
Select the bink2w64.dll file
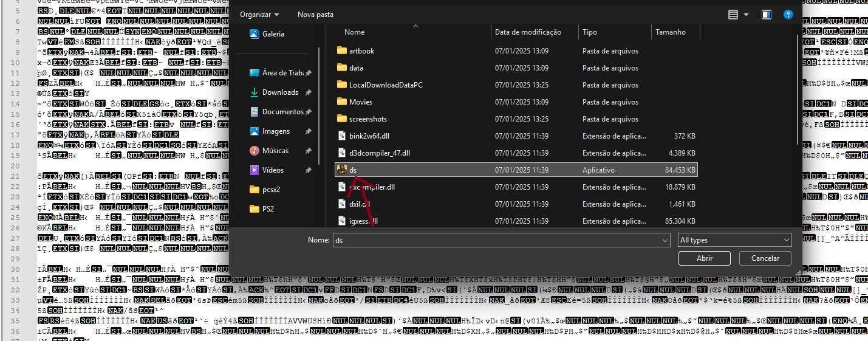pyautogui.click(x=516, y=136)
